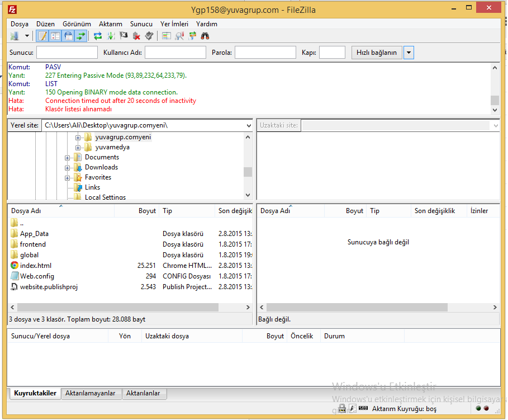The height and width of the screenshot is (420, 508).
Task: Select the index.html Chrome file icon
Action: pos(15,265)
